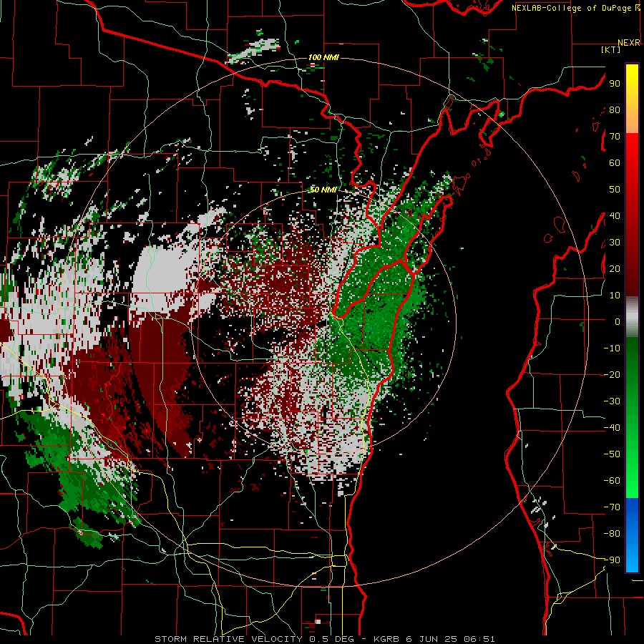The width and height of the screenshot is (644, 644).
Task: Select the -50 value on velocity scale
Action: [612, 454]
